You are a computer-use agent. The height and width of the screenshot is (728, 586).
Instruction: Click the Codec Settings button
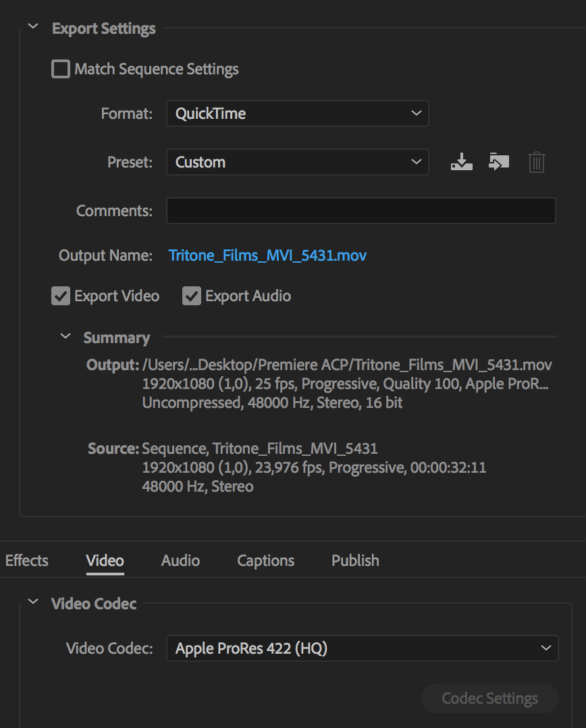(x=489, y=698)
